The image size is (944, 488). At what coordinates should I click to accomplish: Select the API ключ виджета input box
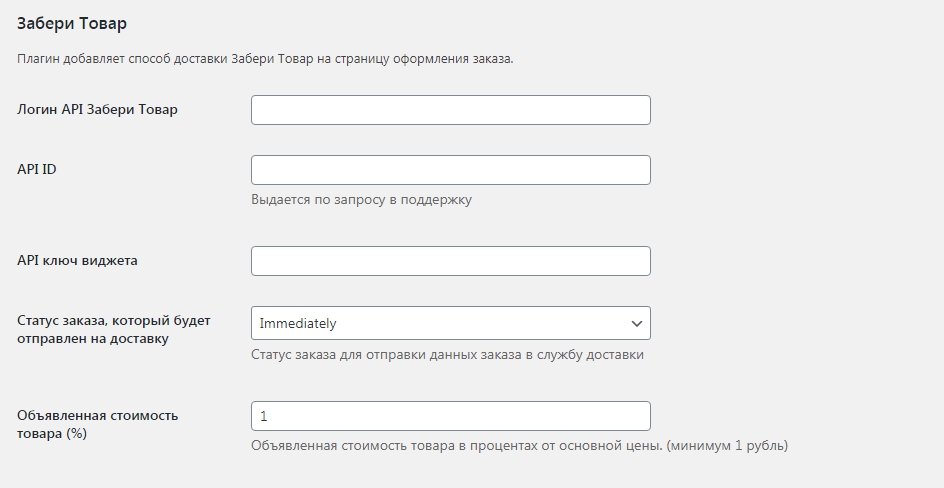[x=451, y=261]
